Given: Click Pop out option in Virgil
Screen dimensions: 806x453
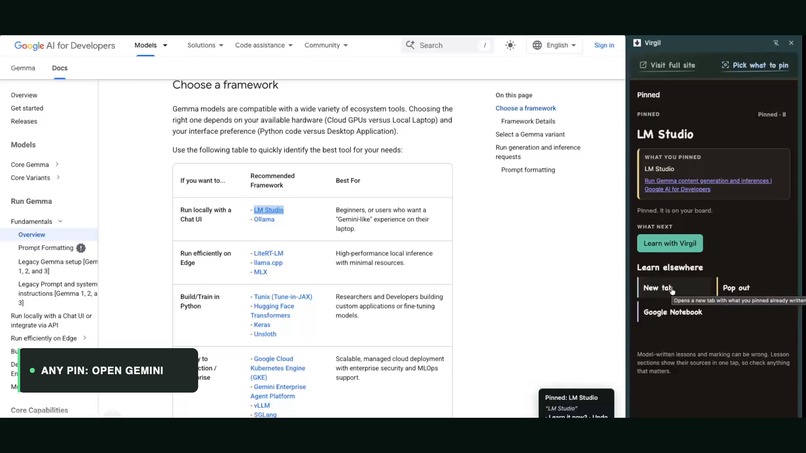Looking at the screenshot, I should 754,288.
